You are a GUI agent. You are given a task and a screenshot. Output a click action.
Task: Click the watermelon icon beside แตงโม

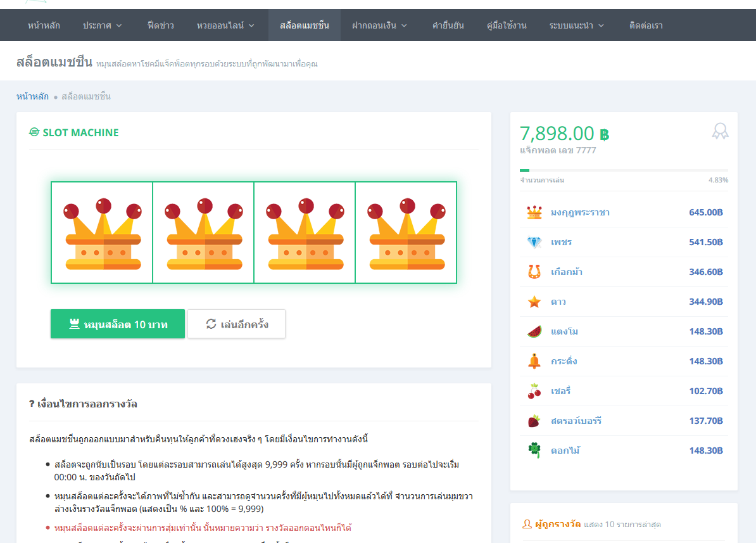click(534, 331)
